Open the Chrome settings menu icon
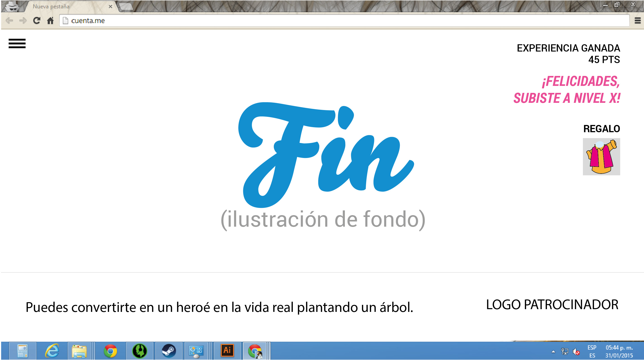Screen dimensions: 644x360 (637, 21)
